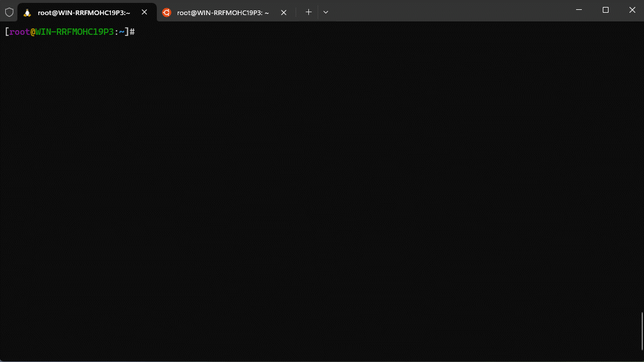Maximize the terminal window
This screenshot has height=362, width=644.
606,10
